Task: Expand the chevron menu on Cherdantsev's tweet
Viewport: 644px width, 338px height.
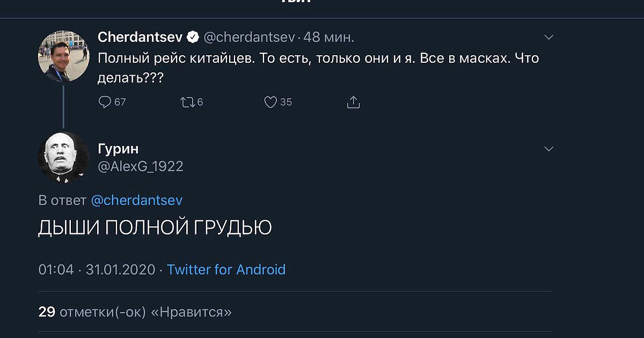Action: tap(548, 37)
